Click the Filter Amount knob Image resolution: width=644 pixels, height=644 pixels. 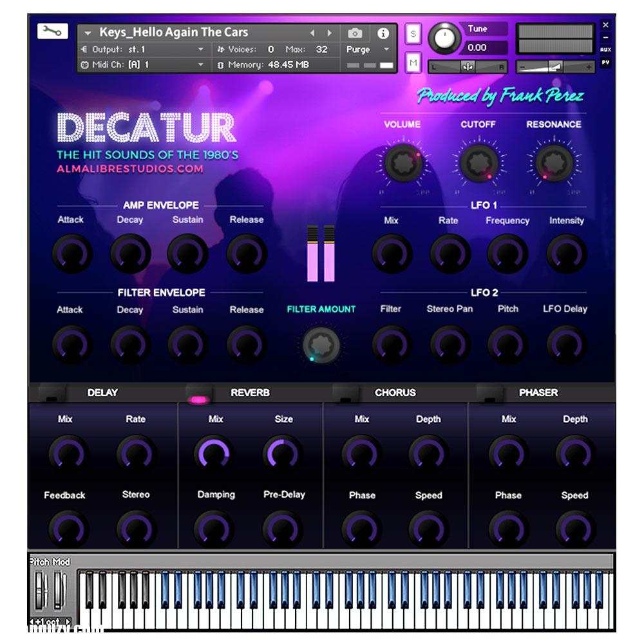pos(321,345)
